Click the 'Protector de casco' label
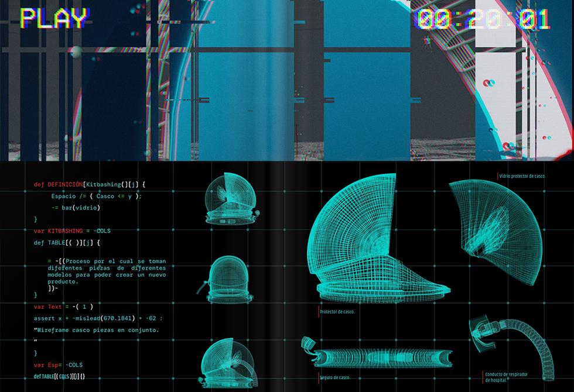 click(x=338, y=311)
